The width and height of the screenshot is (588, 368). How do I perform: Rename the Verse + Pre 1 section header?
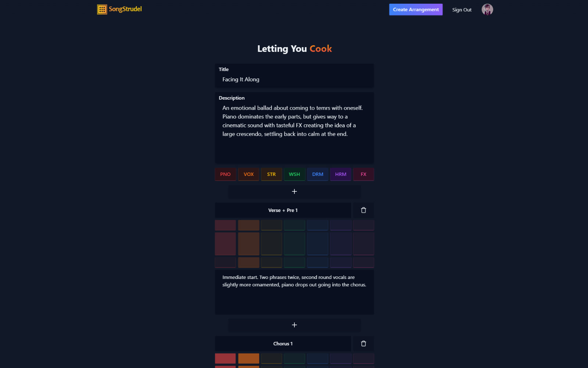(283, 210)
